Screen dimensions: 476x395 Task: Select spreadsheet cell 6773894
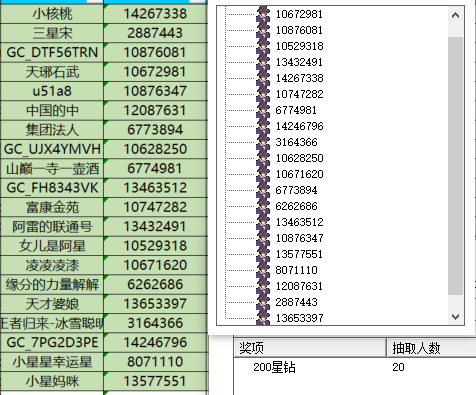(x=155, y=130)
